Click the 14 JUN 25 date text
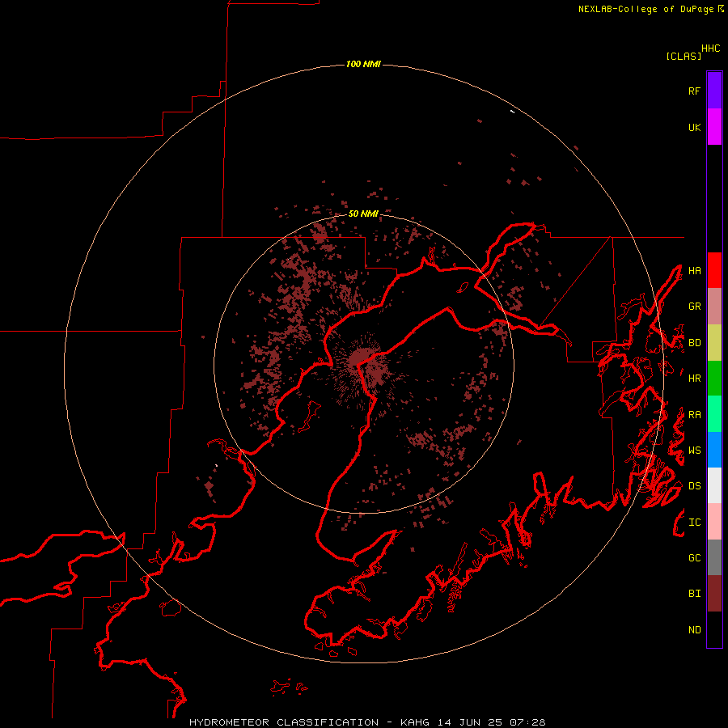728x728 pixels. pyautogui.click(x=470, y=722)
